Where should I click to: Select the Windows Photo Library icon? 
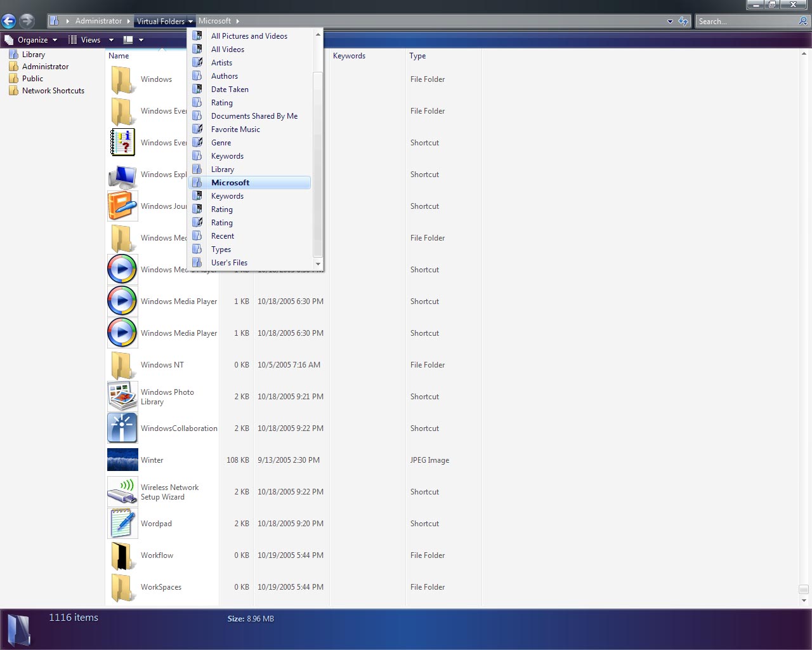pos(122,397)
